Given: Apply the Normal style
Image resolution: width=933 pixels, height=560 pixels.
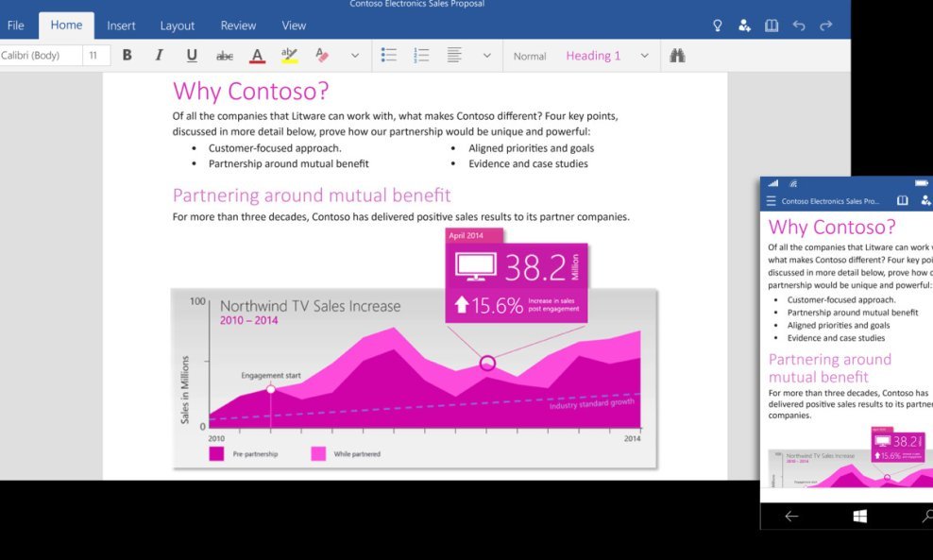Looking at the screenshot, I should (x=530, y=56).
